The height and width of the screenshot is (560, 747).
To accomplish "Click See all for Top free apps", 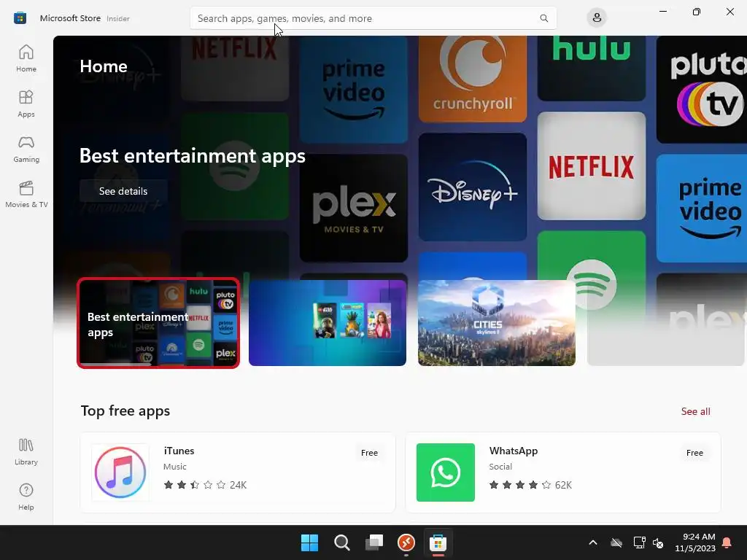I will tap(695, 411).
